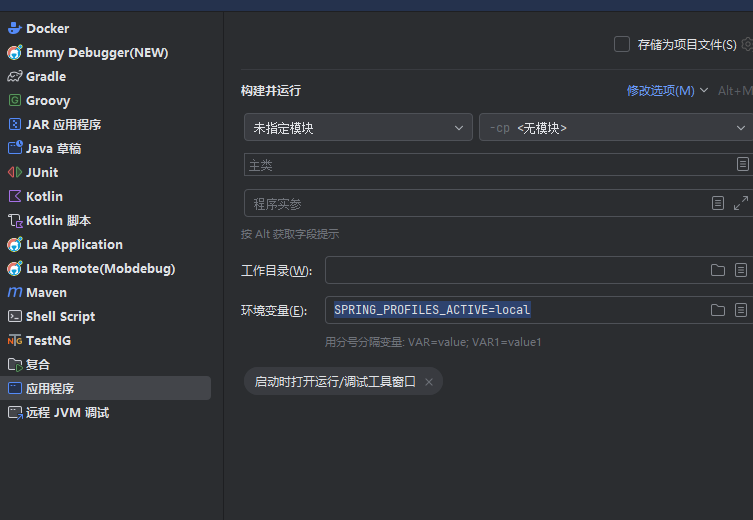The height and width of the screenshot is (520, 753).
Task: Click the 工作目录(W): label
Action: (277, 271)
